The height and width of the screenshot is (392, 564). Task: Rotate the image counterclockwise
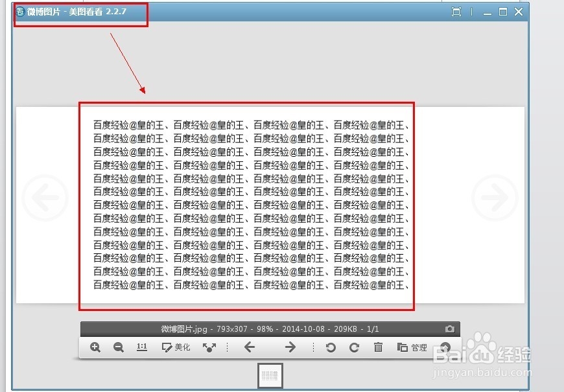point(330,347)
